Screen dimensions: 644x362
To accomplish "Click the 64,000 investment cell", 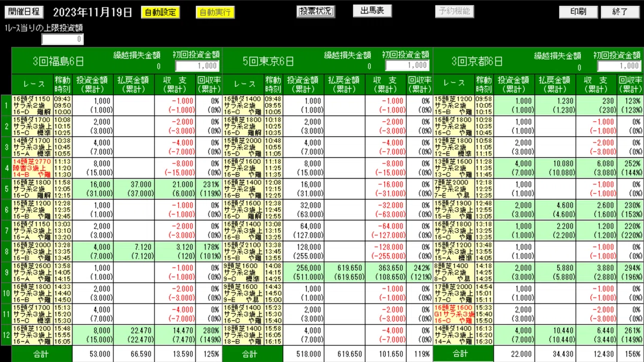I will coord(304,231).
